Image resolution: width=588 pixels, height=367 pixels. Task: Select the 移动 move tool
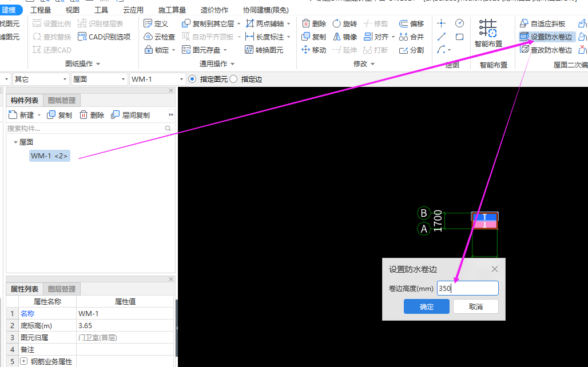pos(314,50)
